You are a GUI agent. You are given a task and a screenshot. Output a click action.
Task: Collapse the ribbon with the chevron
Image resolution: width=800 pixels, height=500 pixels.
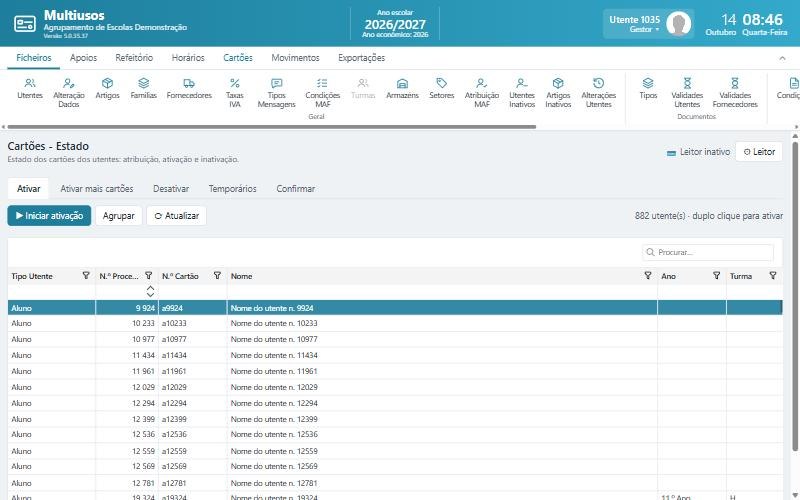pos(782,58)
